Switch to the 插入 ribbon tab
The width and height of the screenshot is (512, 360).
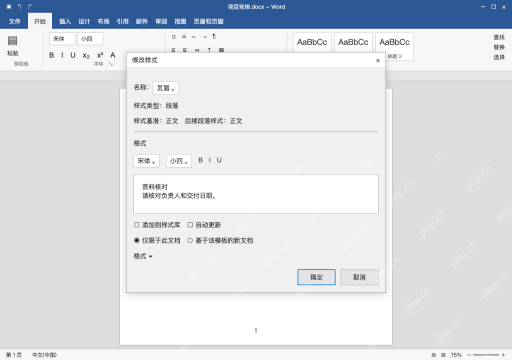pyautogui.click(x=65, y=21)
